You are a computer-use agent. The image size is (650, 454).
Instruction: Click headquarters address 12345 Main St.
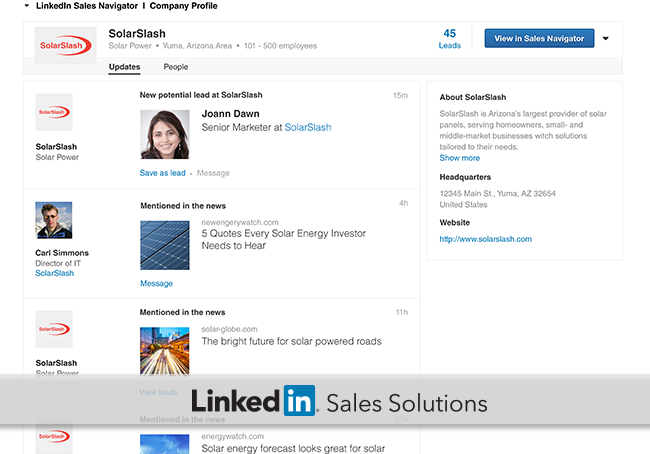497,194
